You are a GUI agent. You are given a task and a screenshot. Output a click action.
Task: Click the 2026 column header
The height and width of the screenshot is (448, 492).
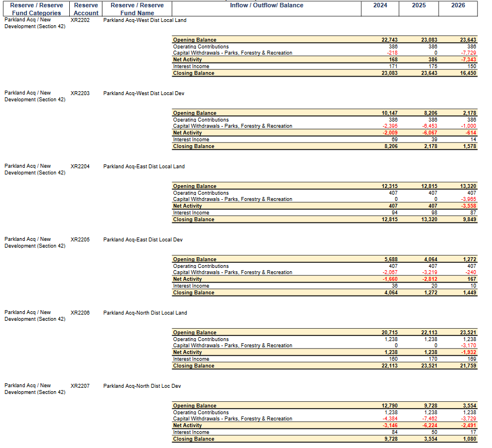458,6
